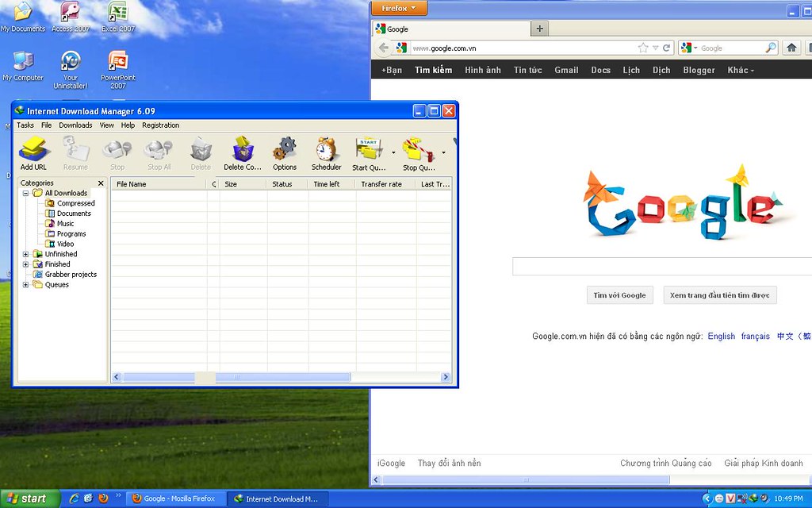Click the search bar magnifier icon
812x508 pixels.
771,48
